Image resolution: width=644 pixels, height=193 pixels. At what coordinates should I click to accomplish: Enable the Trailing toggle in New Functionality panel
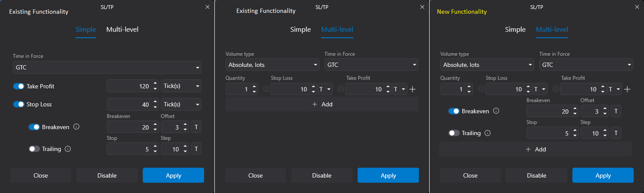click(454, 133)
